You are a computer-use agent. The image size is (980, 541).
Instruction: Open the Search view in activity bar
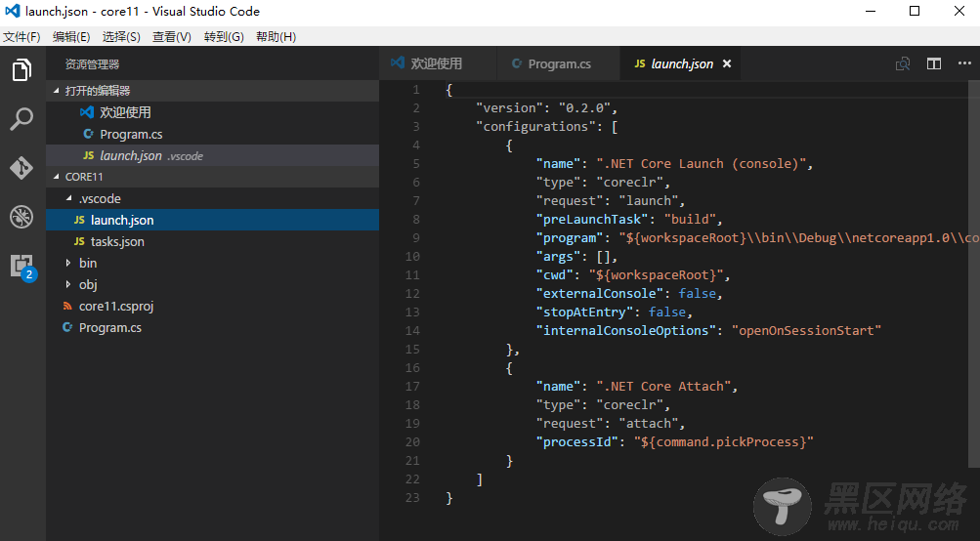pos(21,119)
